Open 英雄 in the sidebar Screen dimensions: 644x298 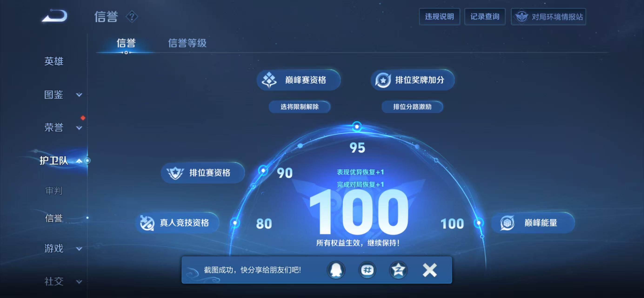pos(54,61)
